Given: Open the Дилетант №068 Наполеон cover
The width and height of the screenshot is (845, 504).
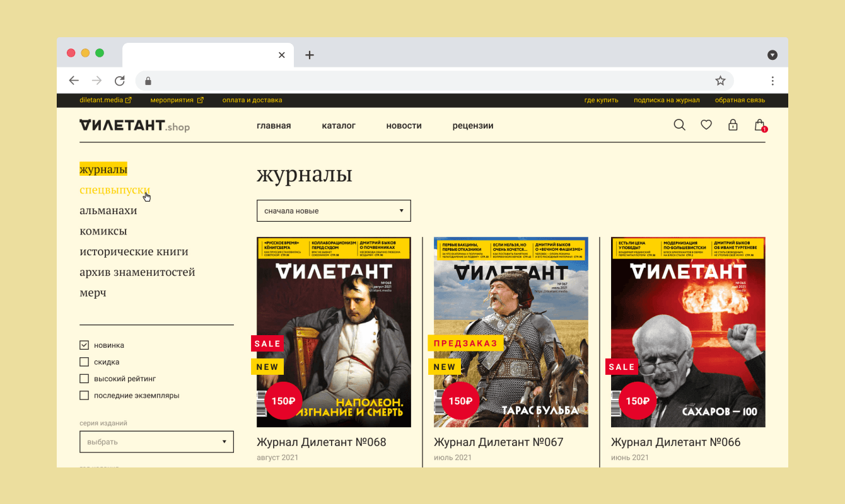Looking at the screenshot, I should [x=334, y=332].
